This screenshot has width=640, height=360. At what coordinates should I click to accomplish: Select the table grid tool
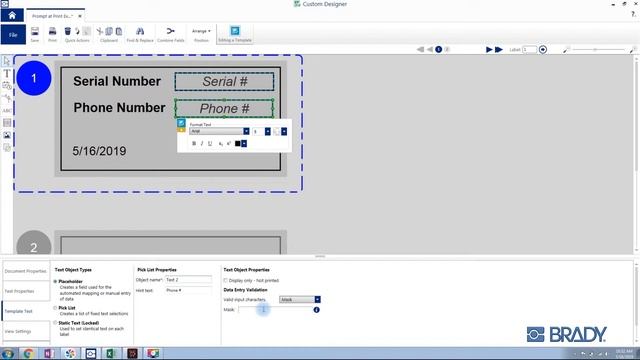7,123
